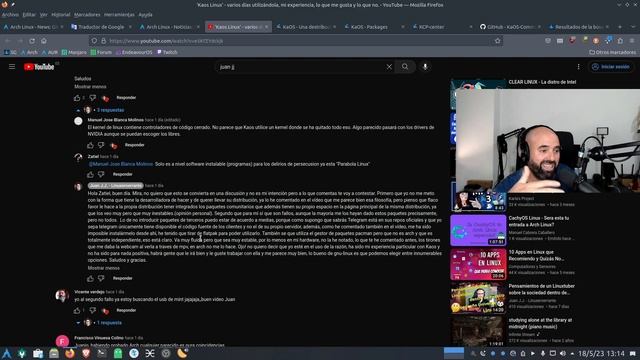Open the Otros marcadores folder
Viewport: 640px width, 360px height.
[612, 52]
